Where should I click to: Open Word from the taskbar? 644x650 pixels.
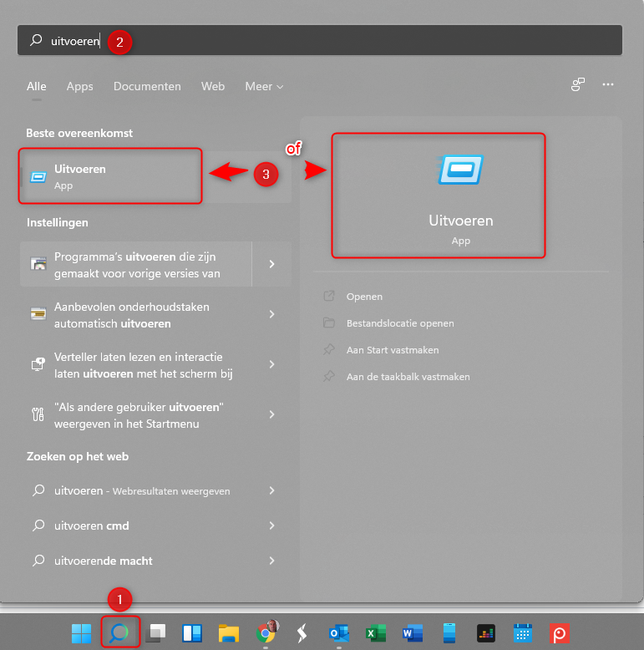(x=413, y=632)
